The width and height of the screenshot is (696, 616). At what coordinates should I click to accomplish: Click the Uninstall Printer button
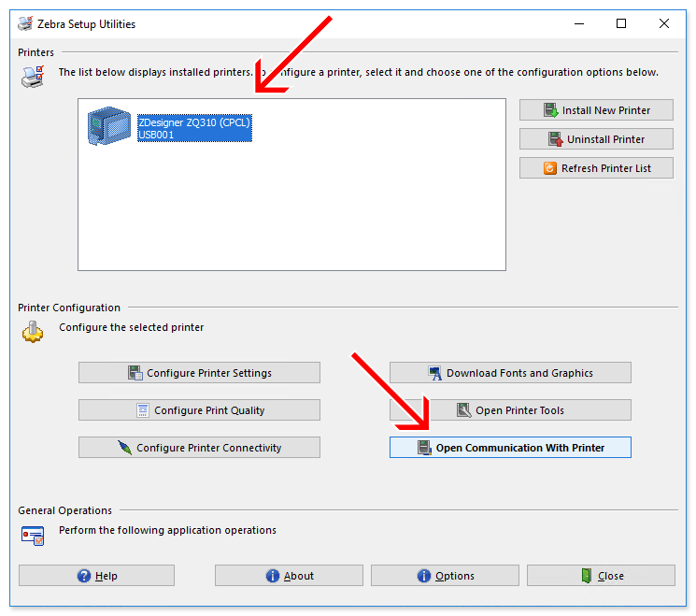596,139
